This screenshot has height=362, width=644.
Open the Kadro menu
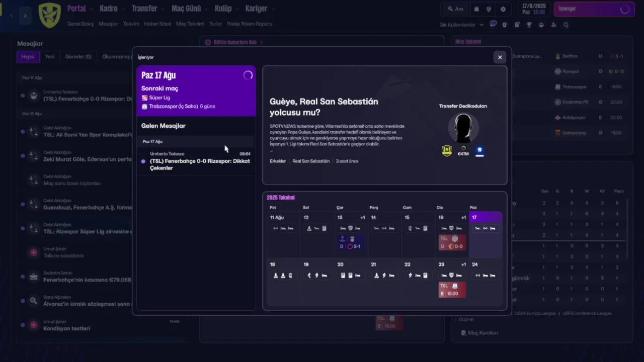(109, 9)
